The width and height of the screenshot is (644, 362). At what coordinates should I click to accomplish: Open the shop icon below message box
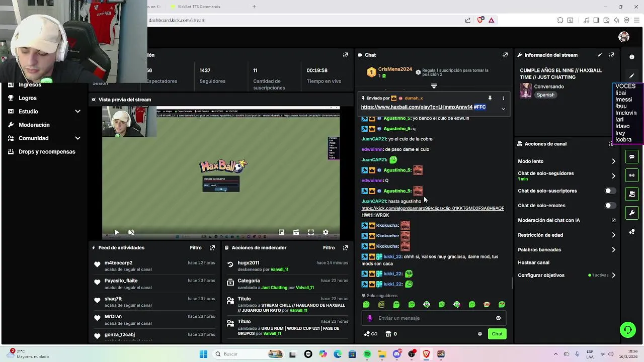pyautogui.click(x=388, y=334)
